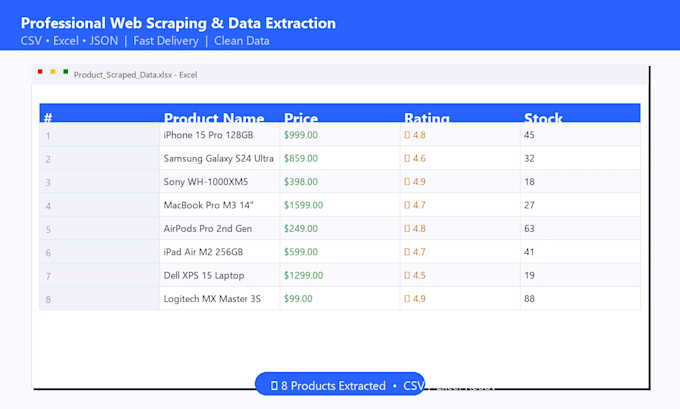Click stock value 88

click(529, 299)
